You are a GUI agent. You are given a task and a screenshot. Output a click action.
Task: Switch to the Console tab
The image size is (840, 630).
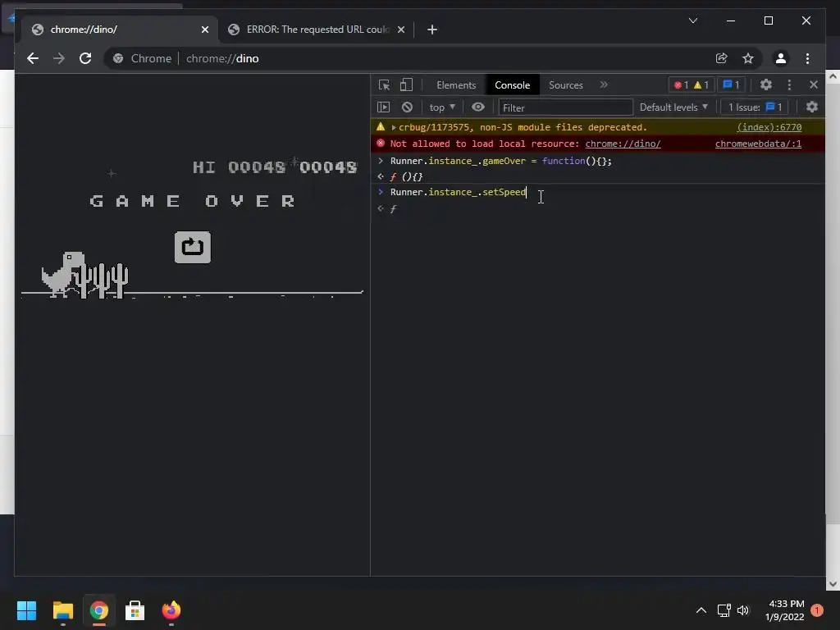(512, 85)
